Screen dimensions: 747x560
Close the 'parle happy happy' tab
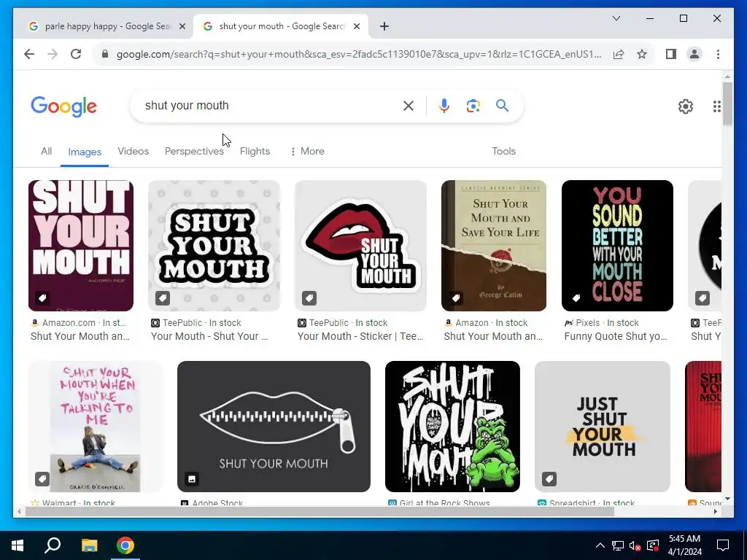point(182,27)
